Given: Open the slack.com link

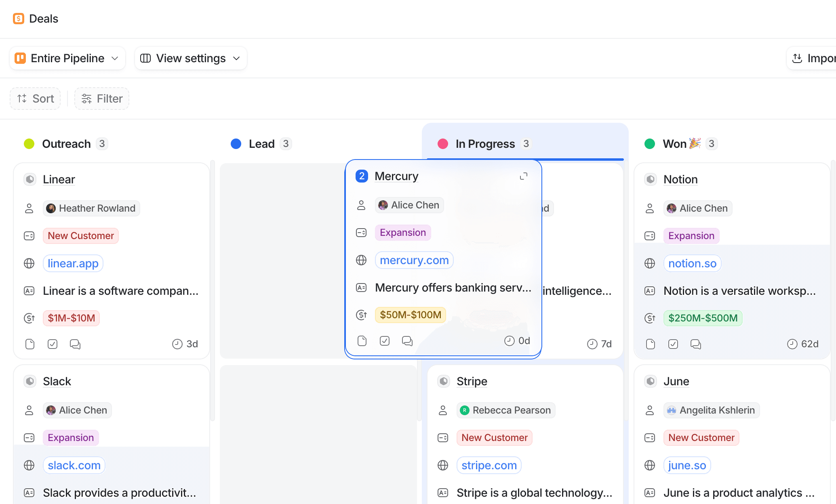Looking at the screenshot, I should coord(74,465).
